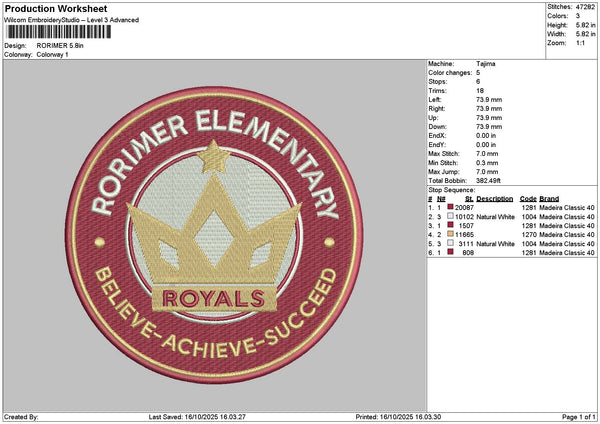Click 'Natural White' in stop 5 row
Image resolution: width=600 pixels, height=424 pixels.
(x=496, y=244)
